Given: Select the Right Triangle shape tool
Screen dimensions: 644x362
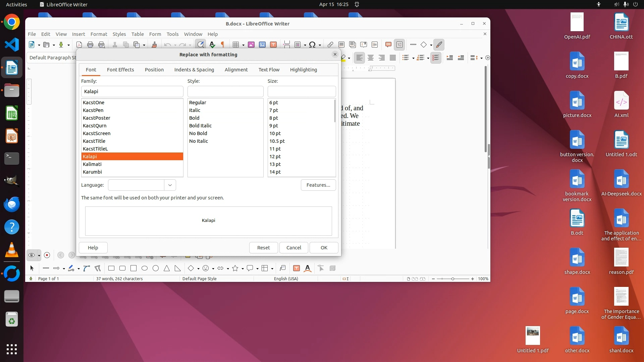Looking at the screenshot, I should pos(177,268).
